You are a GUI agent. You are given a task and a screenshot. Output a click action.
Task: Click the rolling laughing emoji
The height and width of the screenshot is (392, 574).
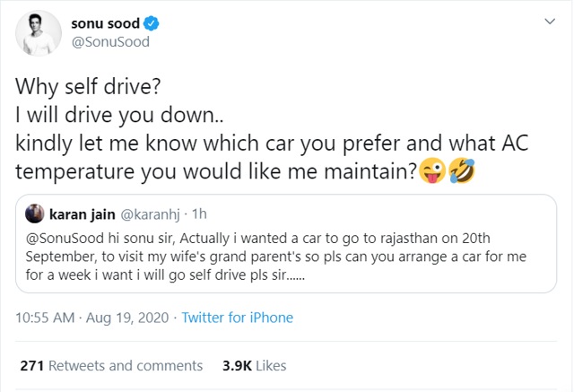tap(462, 171)
